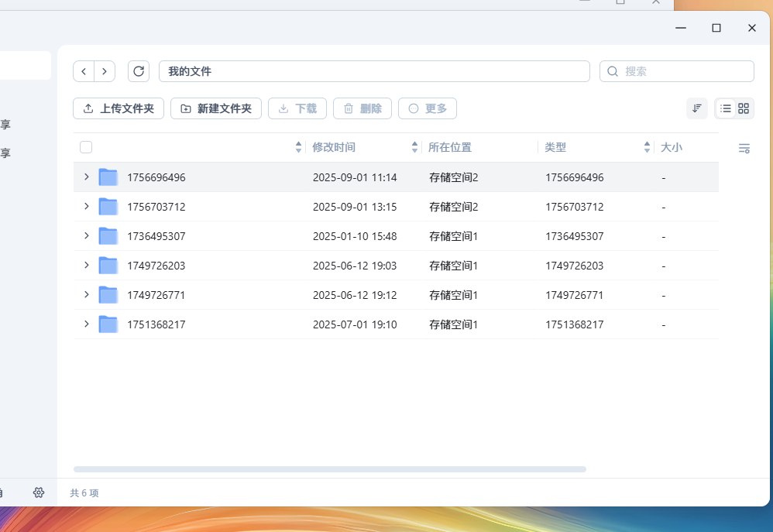Sort by the name column arrows
Screen dimensions: 773x532
[x=298, y=147]
